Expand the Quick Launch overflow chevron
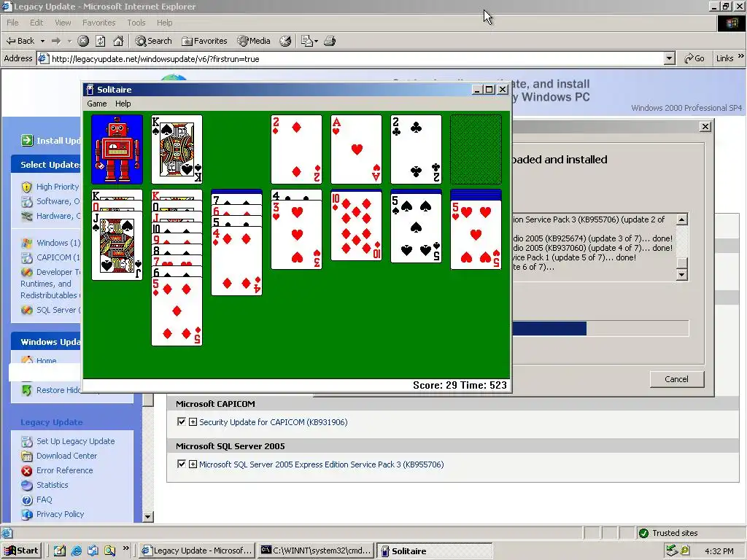The width and height of the screenshot is (747, 560). (x=125, y=548)
